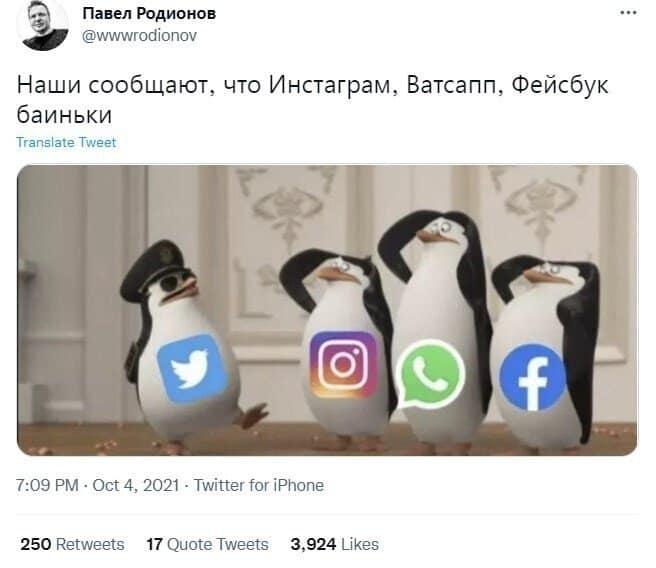
Task: Click the Oct 4, 2021 date
Action: (x=136, y=485)
